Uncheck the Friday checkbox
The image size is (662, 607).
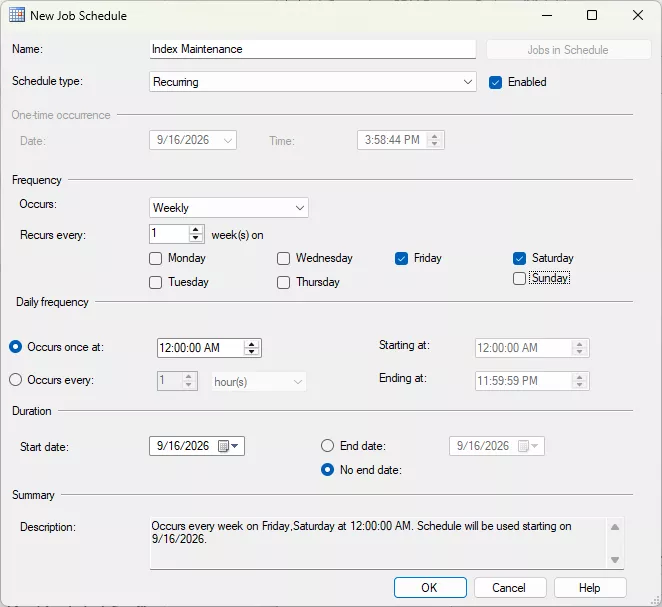[401, 258]
